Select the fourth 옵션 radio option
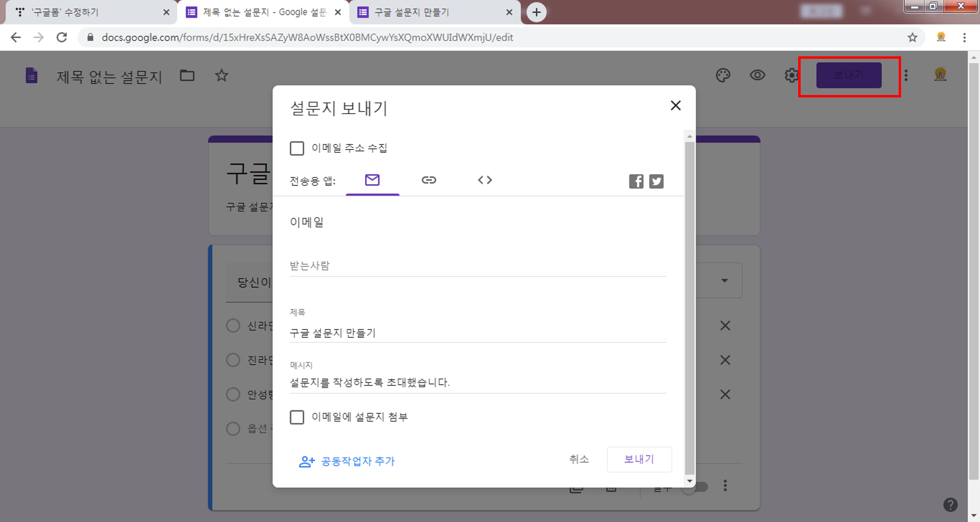Screen dimensions: 980x522 (x=233, y=428)
